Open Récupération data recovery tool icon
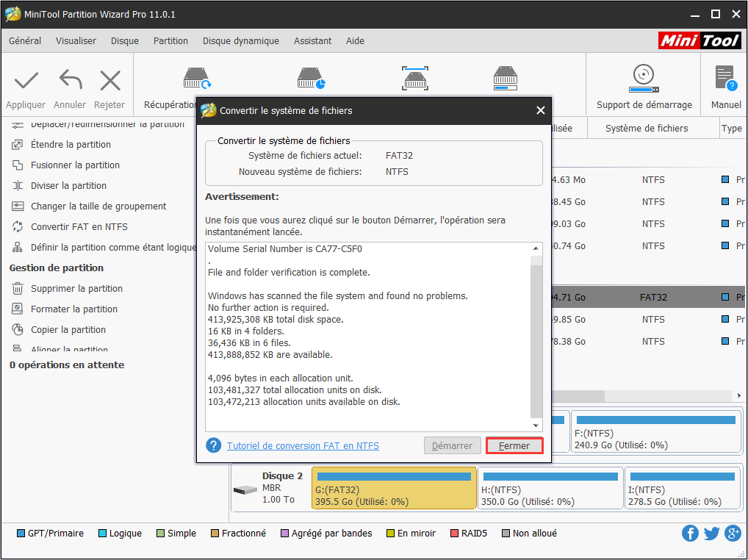Viewport: 748px width, 560px height. pyautogui.click(x=197, y=78)
